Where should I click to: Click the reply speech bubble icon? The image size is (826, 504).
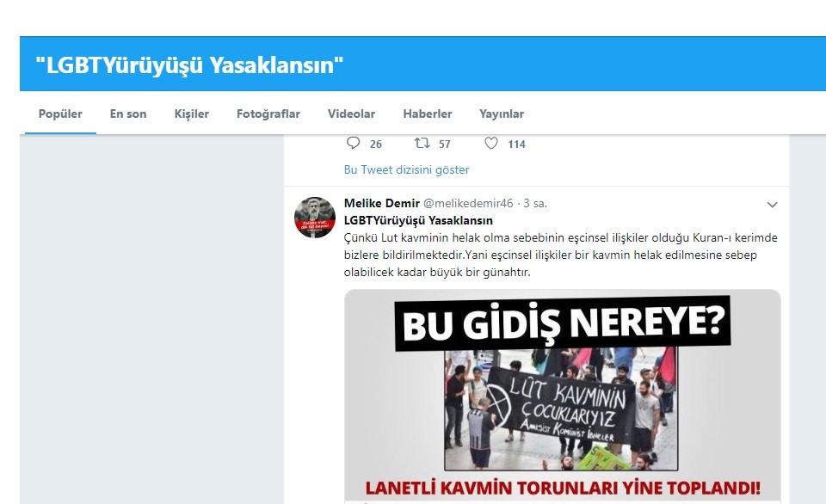(x=353, y=144)
